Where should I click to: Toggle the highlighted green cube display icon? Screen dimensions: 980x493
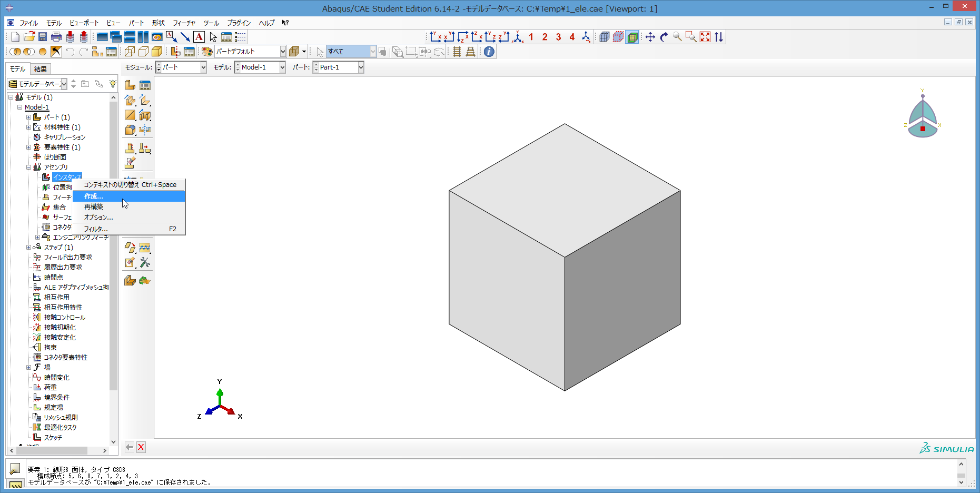click(x=632, y=37)
